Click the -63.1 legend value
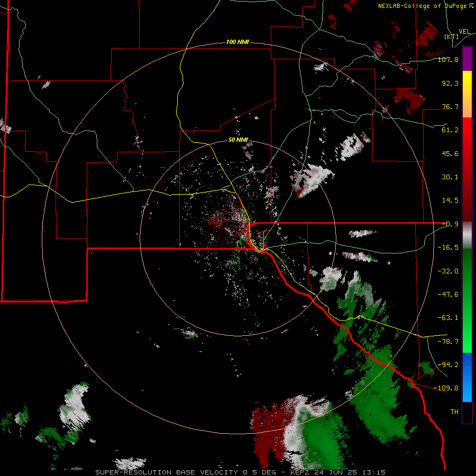 pyautogui.click(x=448, y=318)
